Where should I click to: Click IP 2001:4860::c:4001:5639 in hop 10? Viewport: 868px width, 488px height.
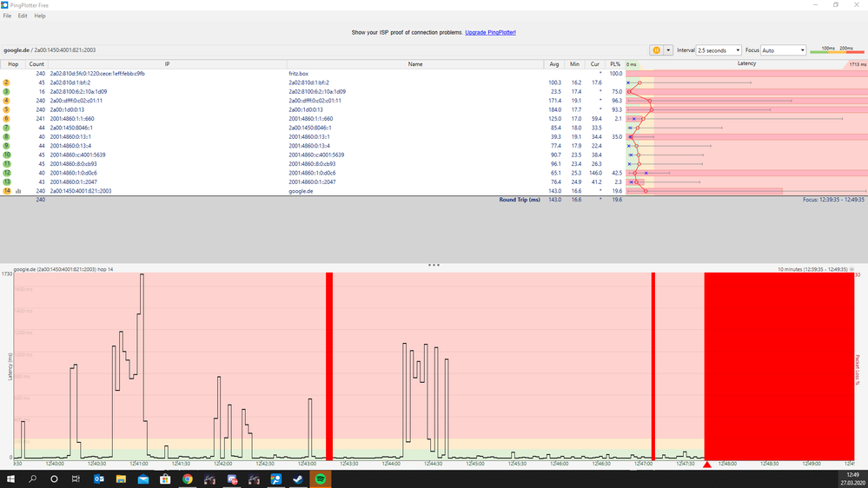click(x=77, y=155)
